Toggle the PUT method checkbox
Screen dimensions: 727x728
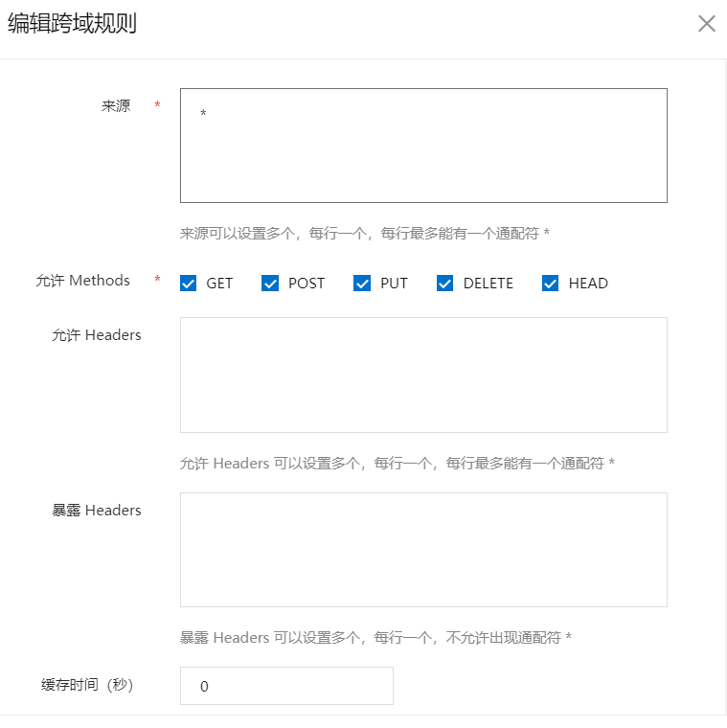tap(362, 283)
